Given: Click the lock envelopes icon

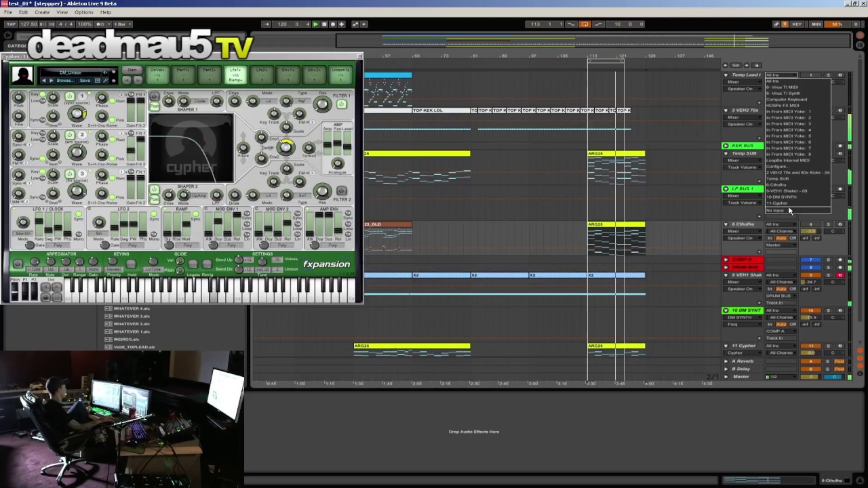Looking at the screenshot, I should pyautogui.click(x=755, y=66).
